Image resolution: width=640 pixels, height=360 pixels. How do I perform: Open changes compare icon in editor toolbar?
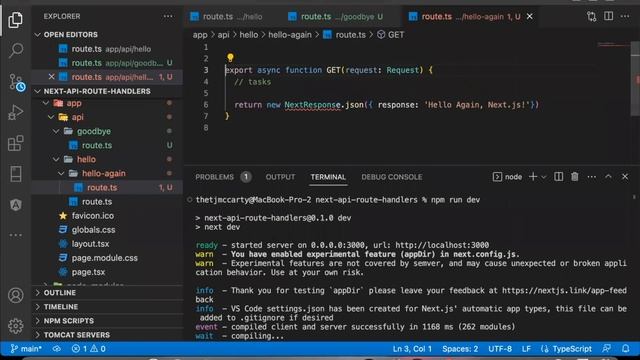(591, 16)
